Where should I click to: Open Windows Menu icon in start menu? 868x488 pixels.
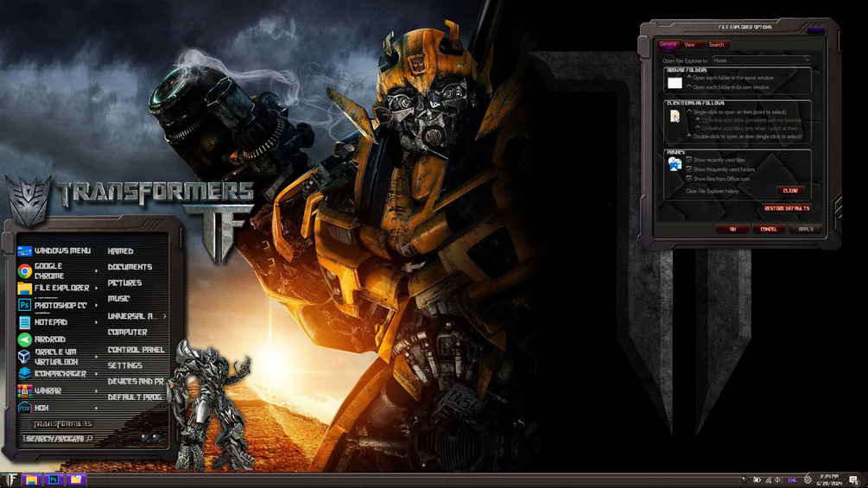[x=24, y=251]
